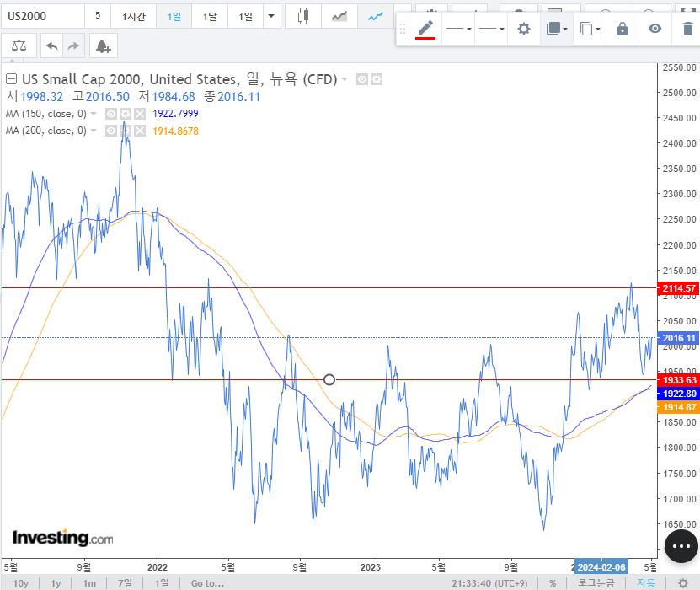
Task: Open MA 150 indicator dropdown arrow
Action: coord(94,114)
